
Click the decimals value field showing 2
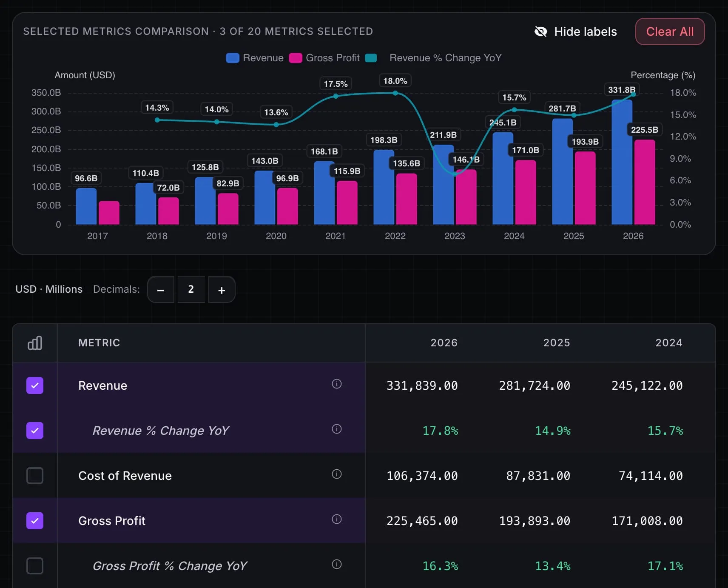191,289
